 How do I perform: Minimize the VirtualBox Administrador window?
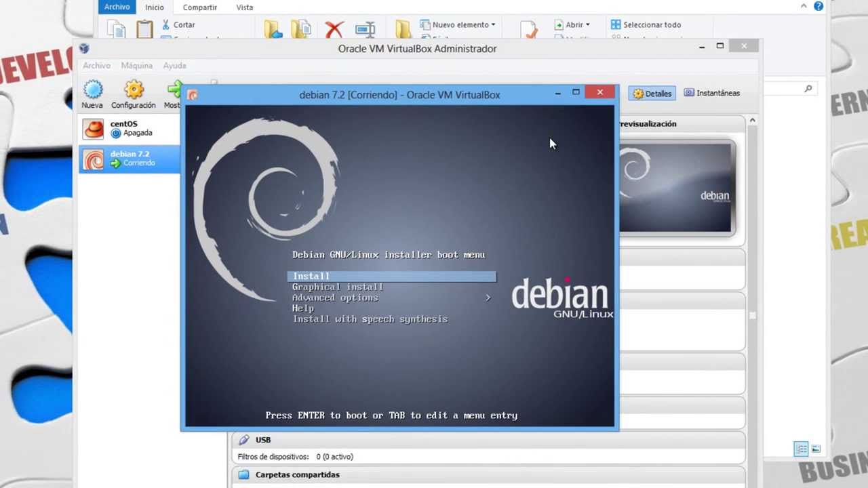point(701,47)
